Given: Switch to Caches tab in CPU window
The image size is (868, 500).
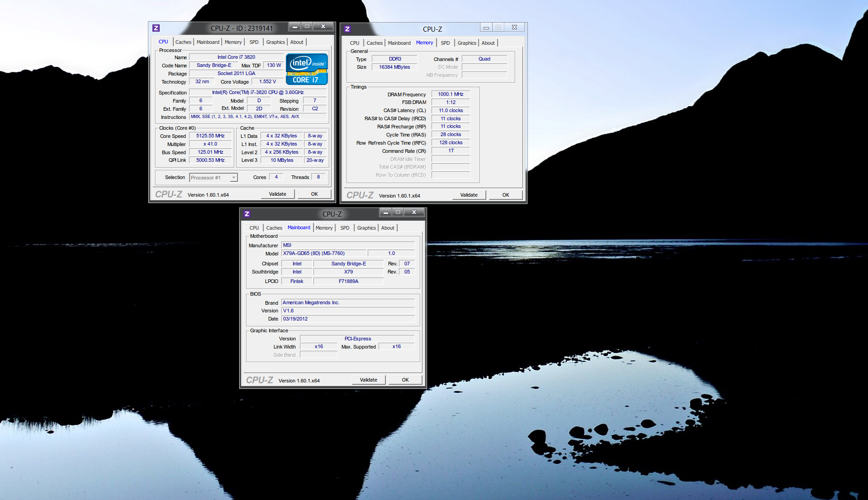Looking at the screenshot, I should point(183,42).
